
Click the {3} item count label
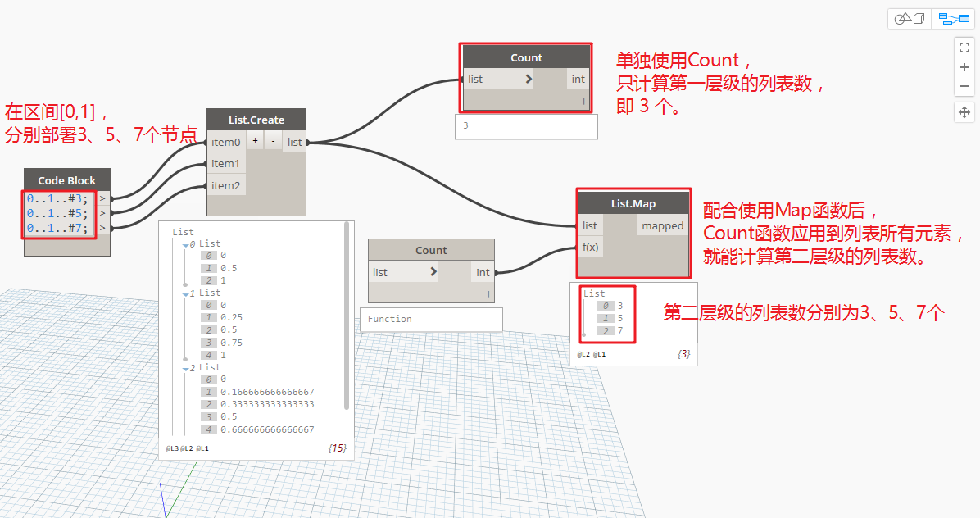[x=683, y=353]
